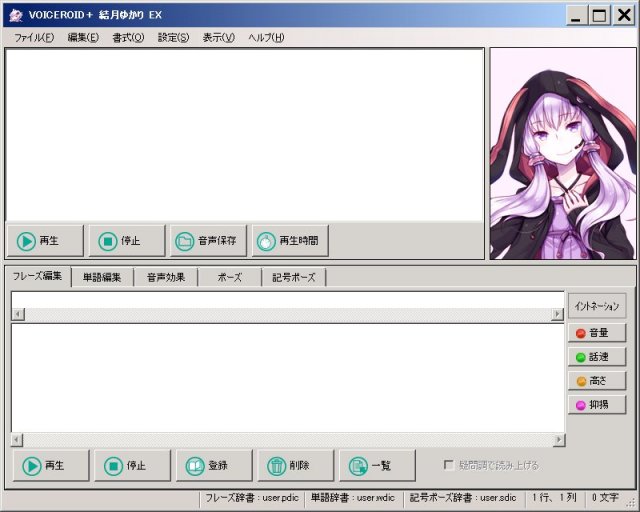Click the Yuzuki Yukari character image
Image resolution: width=640 pixels, height=512 pixels.
[563, 154]
